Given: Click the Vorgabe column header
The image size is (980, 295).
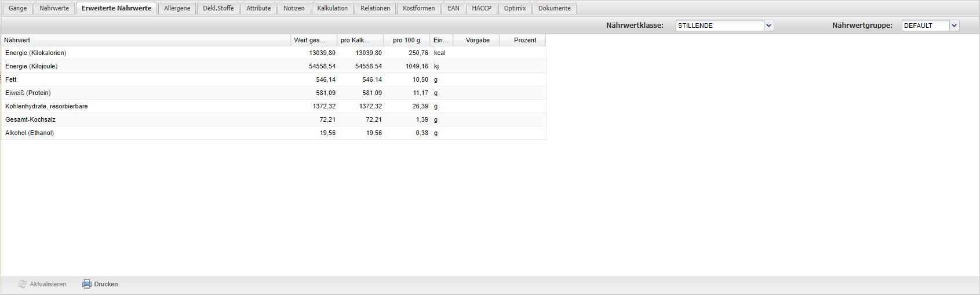Looking at the screenshot, I should coord(478,40).
